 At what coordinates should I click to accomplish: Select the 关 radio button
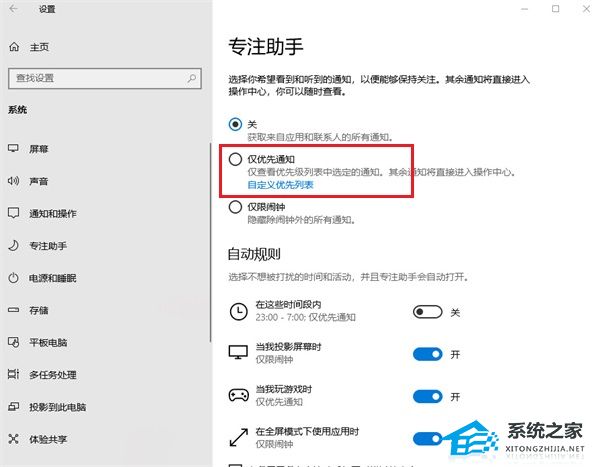[x=235, y=124]
